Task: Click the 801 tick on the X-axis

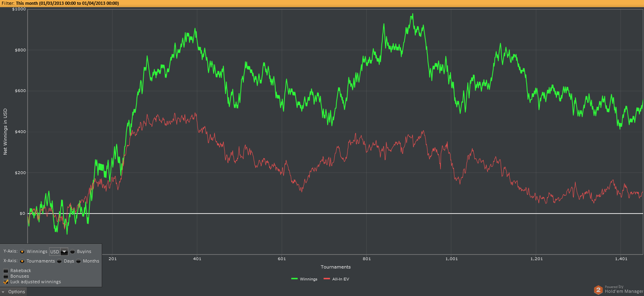Action: pyautogui.click(x=367, y=259)
